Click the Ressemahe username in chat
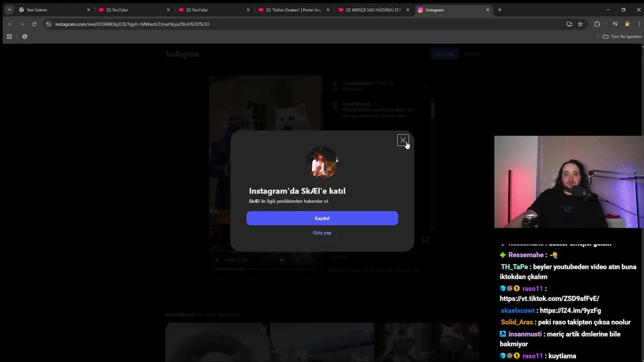The image size is (644, 362). tap(526, 255)
